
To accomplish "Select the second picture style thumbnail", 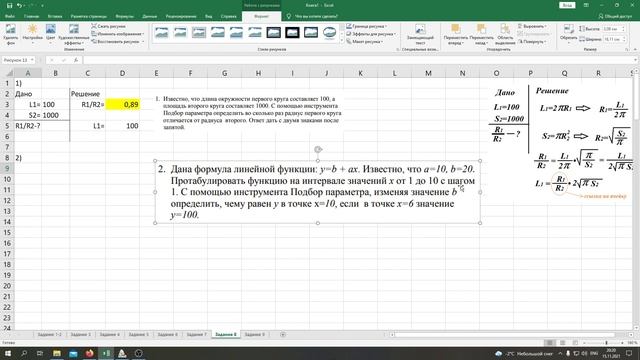I will (x=180, y=33).
